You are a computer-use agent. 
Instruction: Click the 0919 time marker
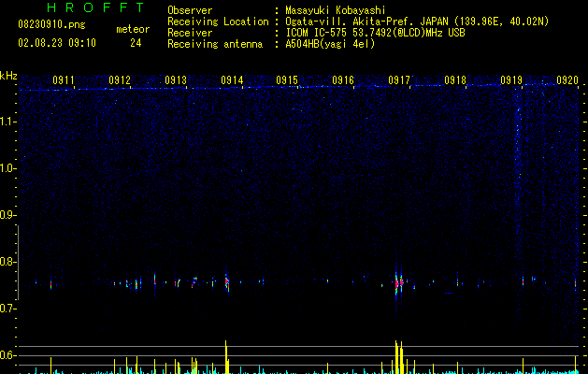click(x=511, y=80)
